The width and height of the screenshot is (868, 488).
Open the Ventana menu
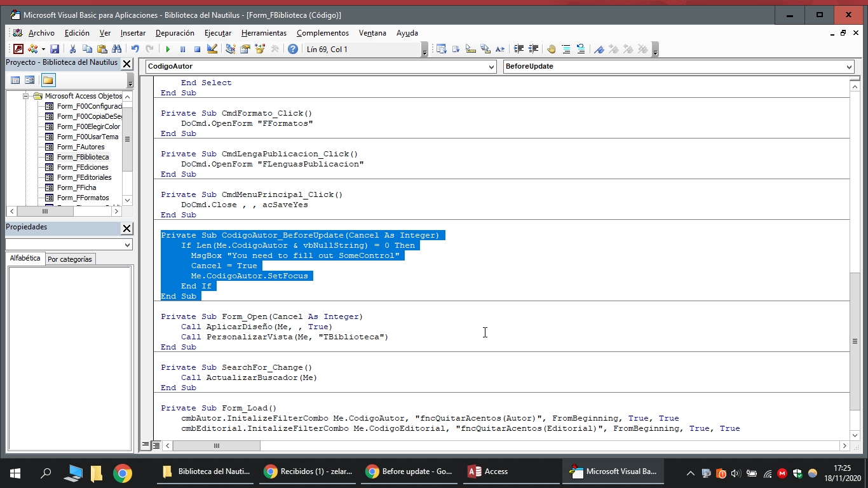[x=372, y=33]
